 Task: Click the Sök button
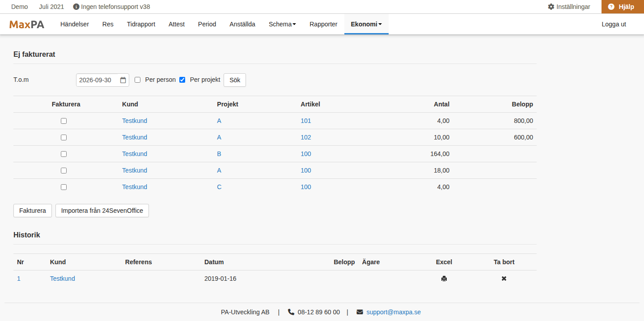pyautogui.click(x=235, y=80)
